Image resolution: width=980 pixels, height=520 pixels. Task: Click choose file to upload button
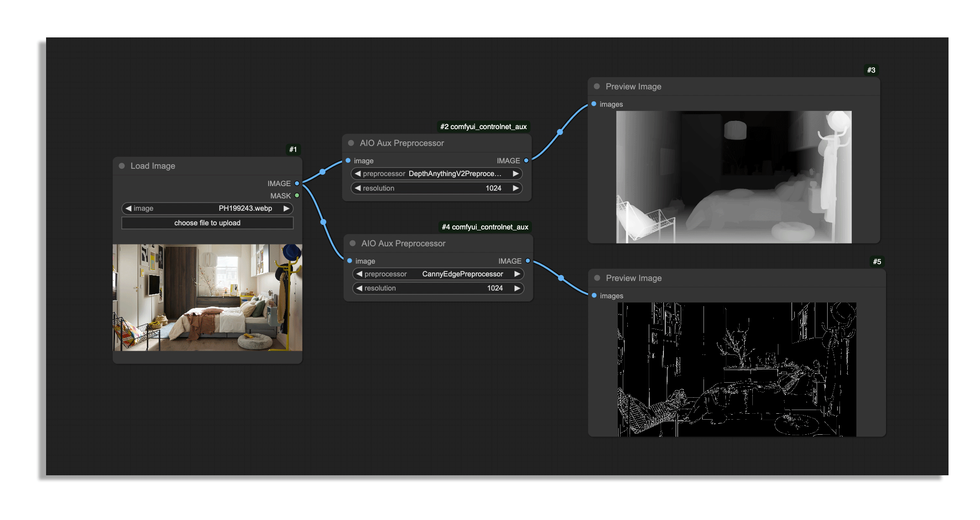[207, 223]
